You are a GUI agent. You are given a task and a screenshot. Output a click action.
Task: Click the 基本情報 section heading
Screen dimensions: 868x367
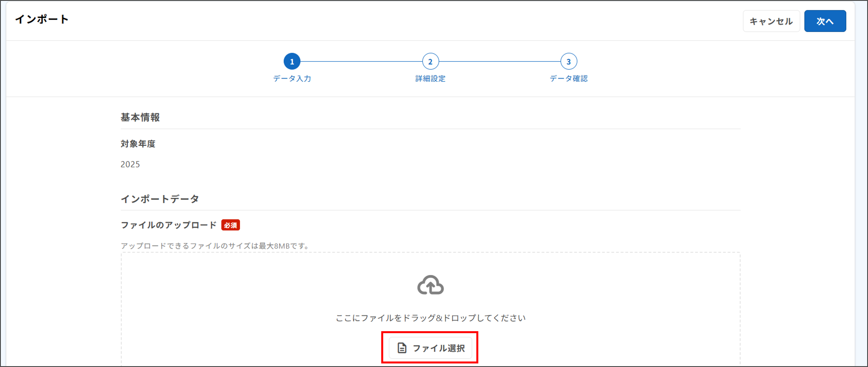141,118
